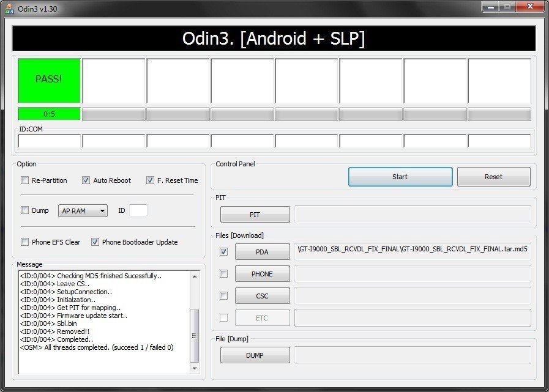549x392 pixels.
Task: Click the CSC file path field
Action: (413, 295)
